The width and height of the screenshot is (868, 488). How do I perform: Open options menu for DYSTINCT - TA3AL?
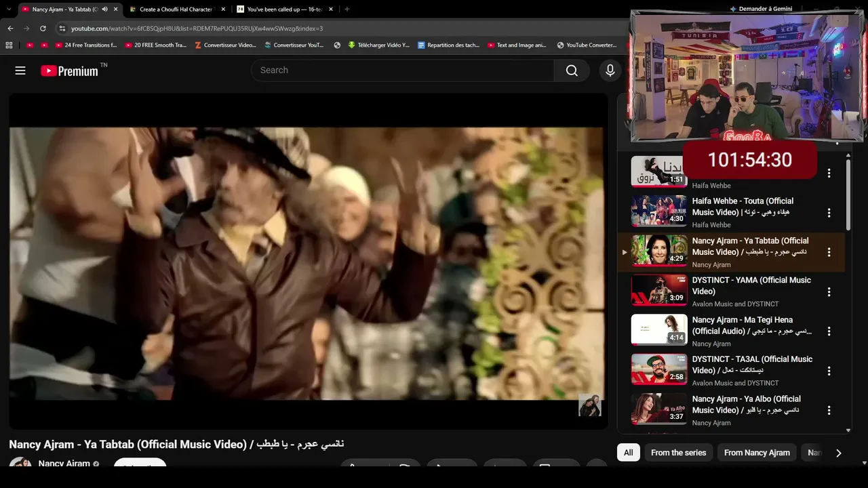tap(829, 371)
